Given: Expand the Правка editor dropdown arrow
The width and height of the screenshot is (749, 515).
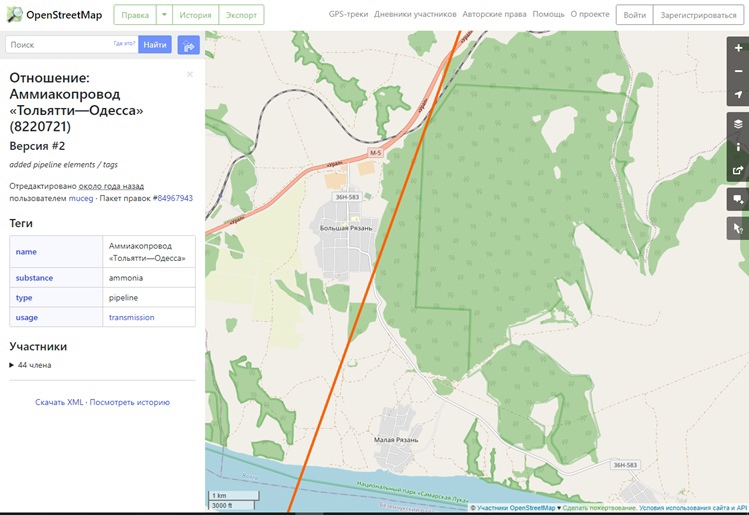Looking at the screenshot, I should click(164, 15).
